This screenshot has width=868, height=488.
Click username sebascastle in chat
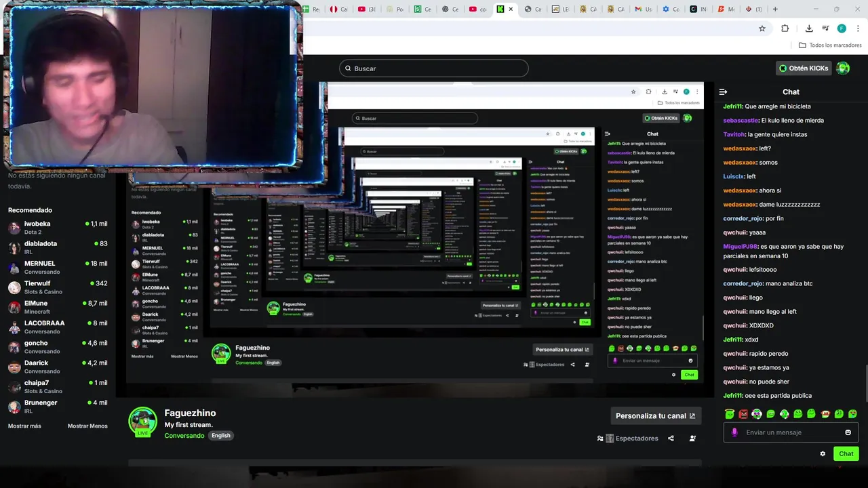741,120
